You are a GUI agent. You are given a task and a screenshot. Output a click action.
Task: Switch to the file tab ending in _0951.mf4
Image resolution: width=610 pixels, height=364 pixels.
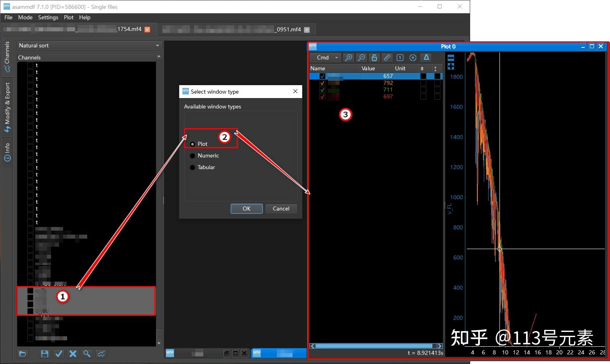click(233, 29)
